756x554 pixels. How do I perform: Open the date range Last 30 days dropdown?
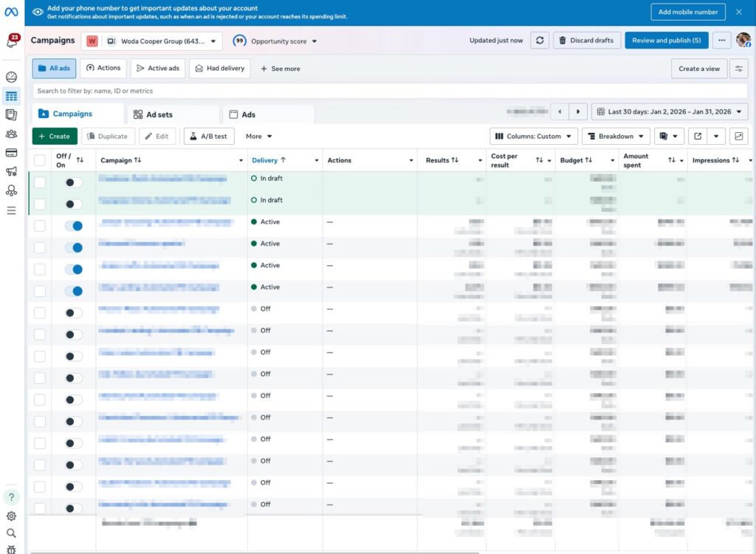pos(670,112)
